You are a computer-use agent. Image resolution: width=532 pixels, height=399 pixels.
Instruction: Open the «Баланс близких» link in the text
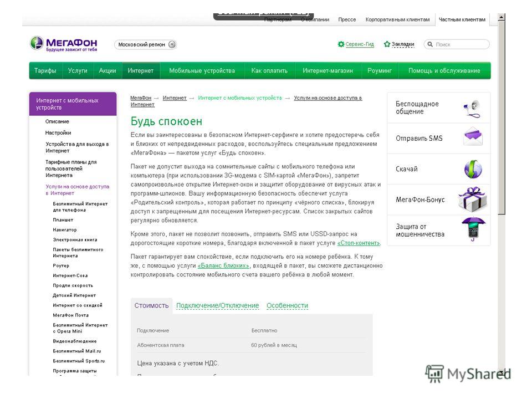(223, 265)
